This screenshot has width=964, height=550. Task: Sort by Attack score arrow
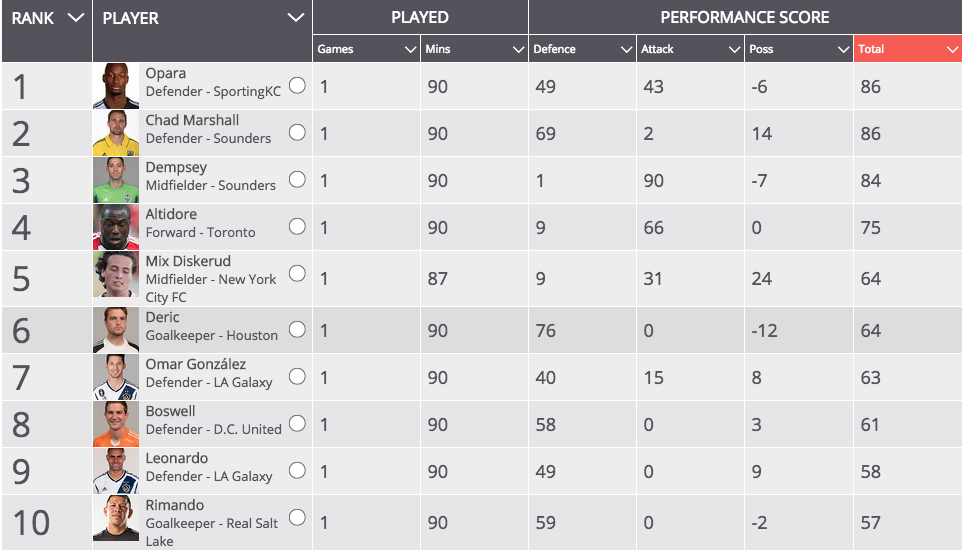click(734, 49)
